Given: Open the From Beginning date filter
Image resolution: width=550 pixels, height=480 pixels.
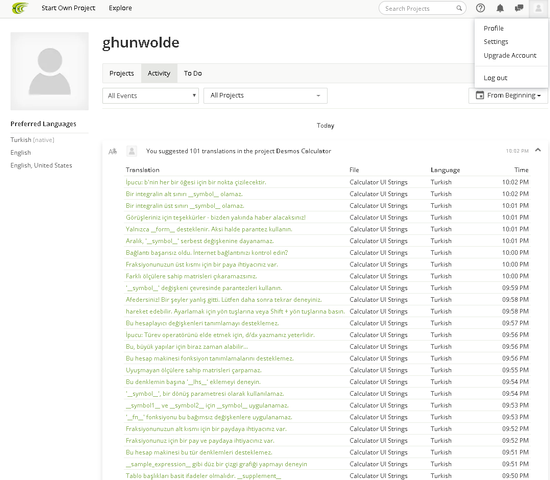Looking at the screenshot, I should (x=508, y=95).
